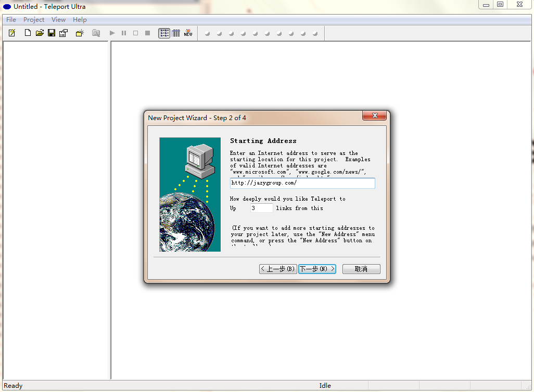This screenshot has height=392, width=534.
Task: Click the New Address toolbar icon
Action: click(x=80, y=33)
